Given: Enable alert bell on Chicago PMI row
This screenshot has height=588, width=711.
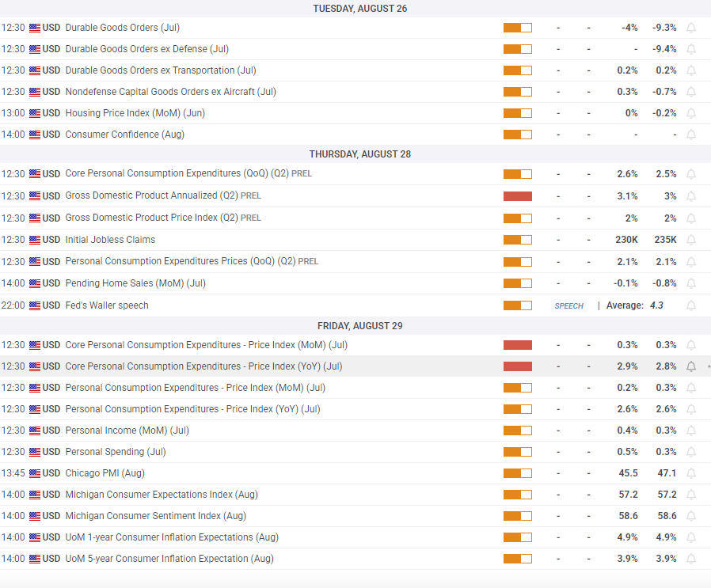Looking at the screenshot, I should tap(691, 473).
